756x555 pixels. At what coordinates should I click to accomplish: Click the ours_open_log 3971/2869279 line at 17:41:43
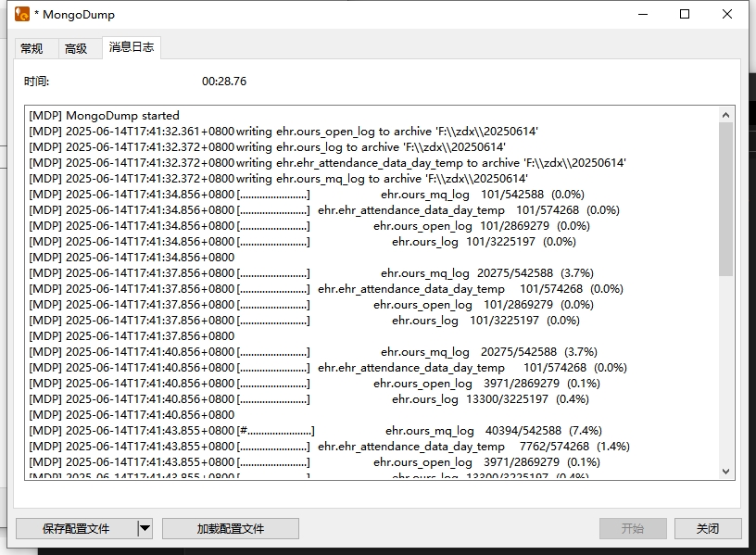coord(314,462)
